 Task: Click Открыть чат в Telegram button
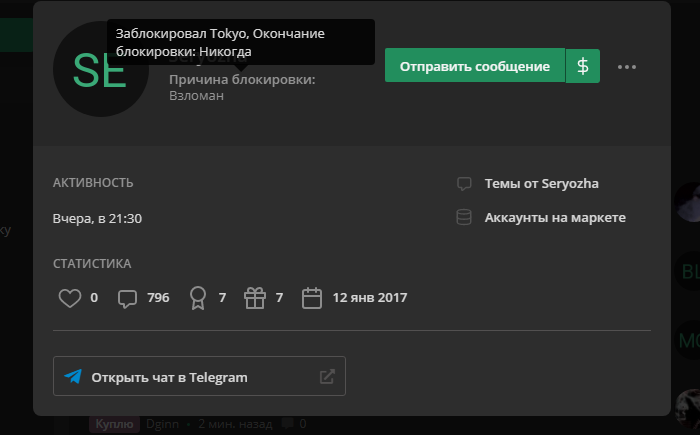pyautogui.click(x=199, y=376)
